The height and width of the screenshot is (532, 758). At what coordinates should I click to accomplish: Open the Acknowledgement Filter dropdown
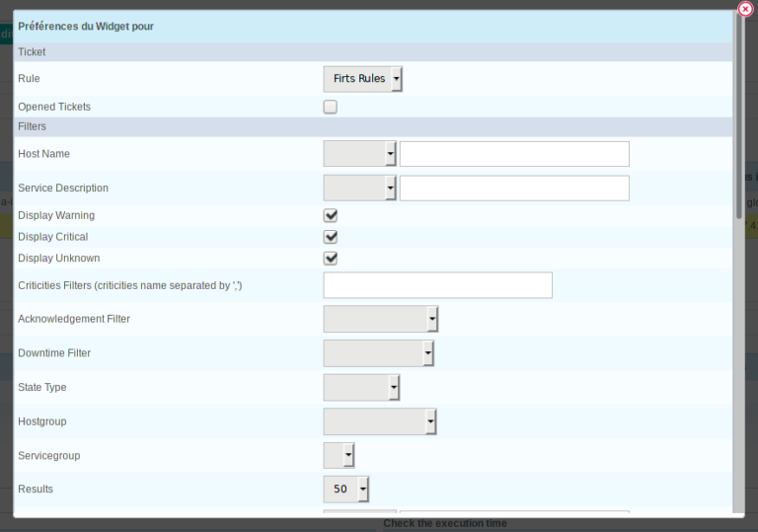click(380, 319)
